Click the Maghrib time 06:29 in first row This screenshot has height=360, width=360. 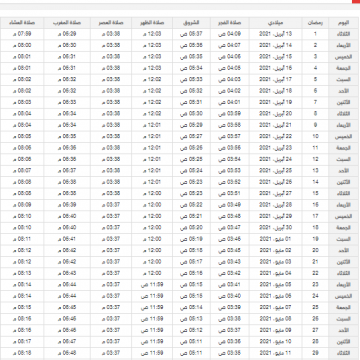pyautogui.click(x=67, y=34)
